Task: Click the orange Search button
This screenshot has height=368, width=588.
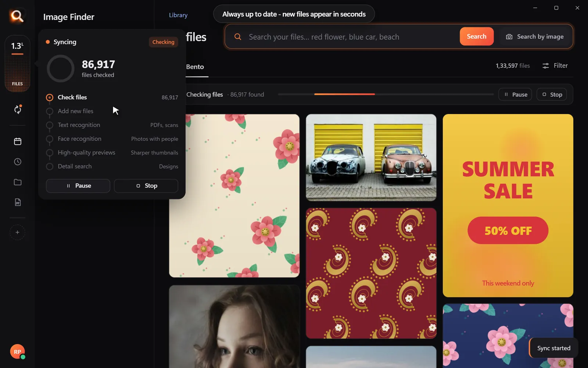Action: click(x=477, y=36)
